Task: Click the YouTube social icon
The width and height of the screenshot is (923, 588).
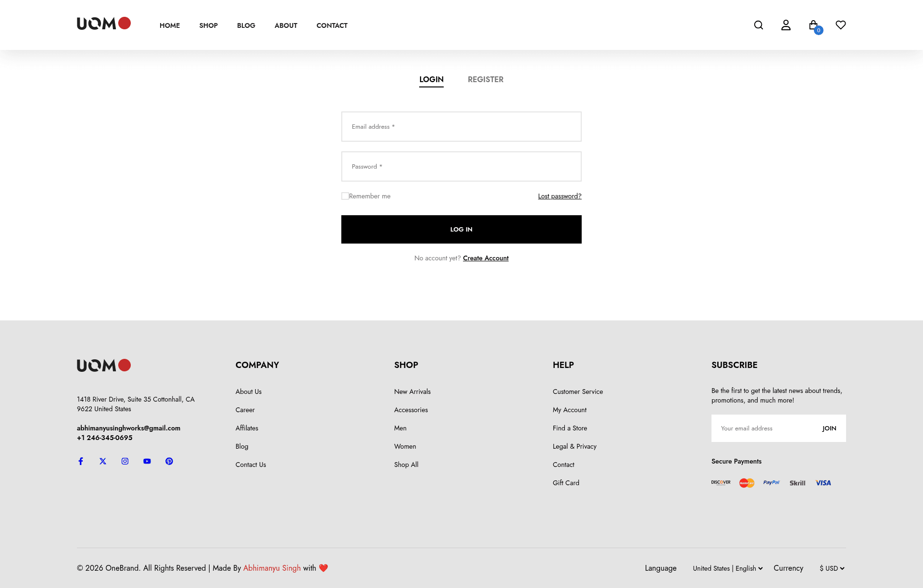Action: click(147, 461)
